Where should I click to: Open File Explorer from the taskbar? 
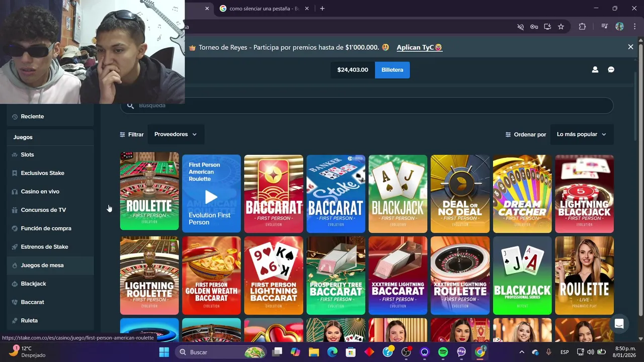click(x=314, y=352)
